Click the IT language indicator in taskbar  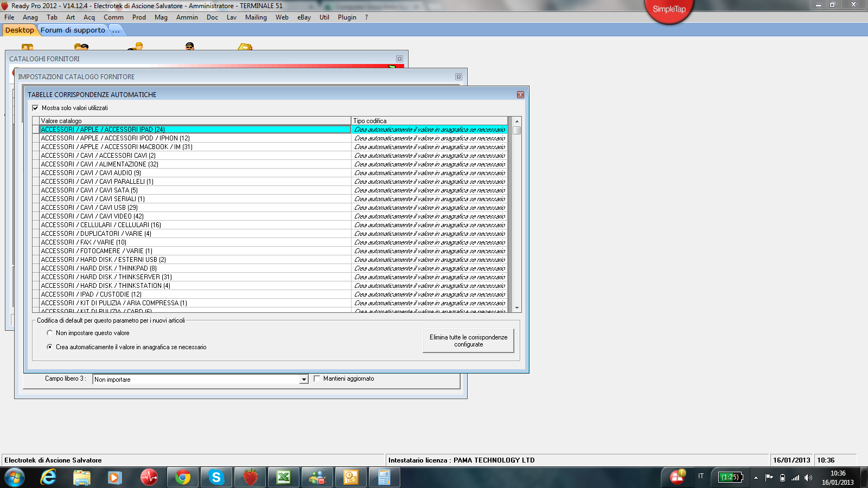tap(701, 476)
